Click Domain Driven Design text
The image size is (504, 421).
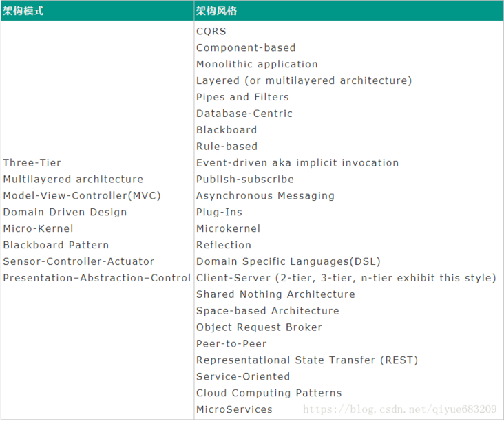pyautogui.click(x=65, y=213)
